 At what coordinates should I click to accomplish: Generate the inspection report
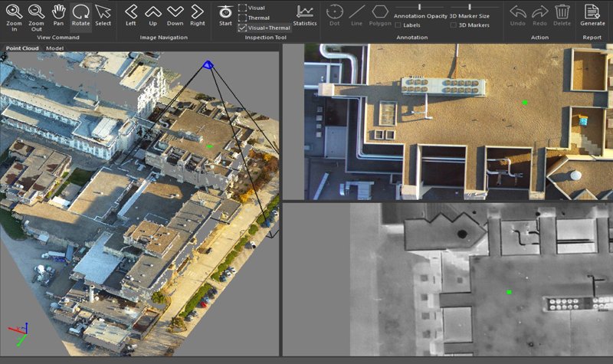point(592,15)
